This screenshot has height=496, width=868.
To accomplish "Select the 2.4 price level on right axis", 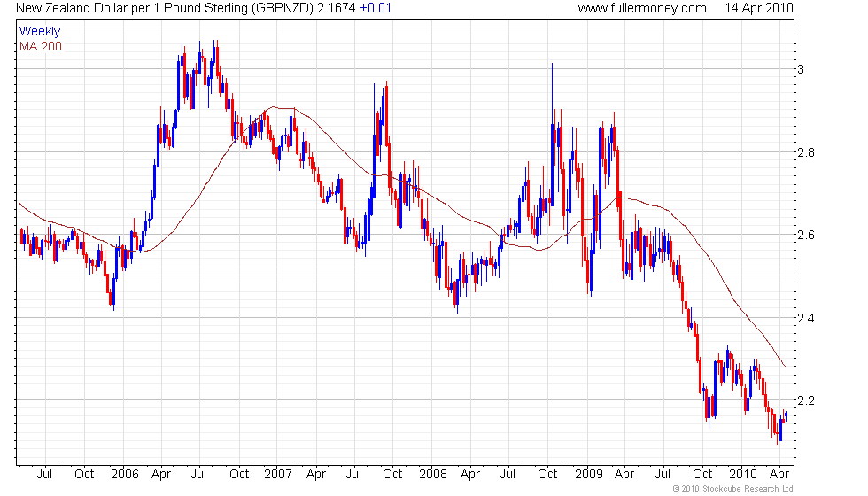I will pyautogui.click(x=805, y=318).
